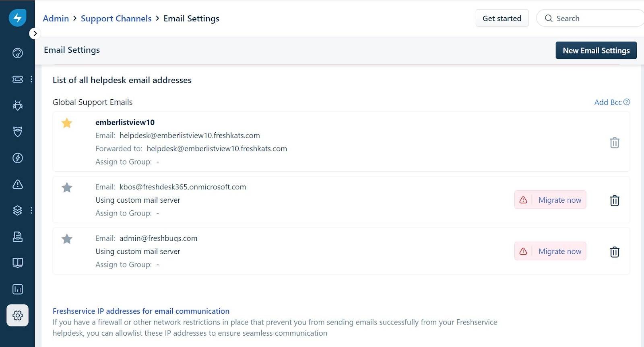The height and width of the screenshot is (347, 644).
Task: Open the Tickets icon in sidebar
Action: [17, 79]
